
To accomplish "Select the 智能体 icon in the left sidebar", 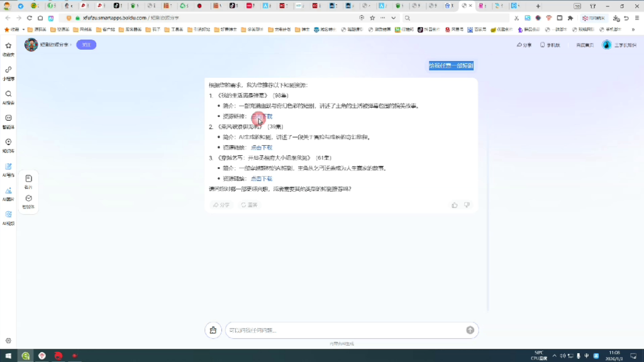I will point(8,116).
